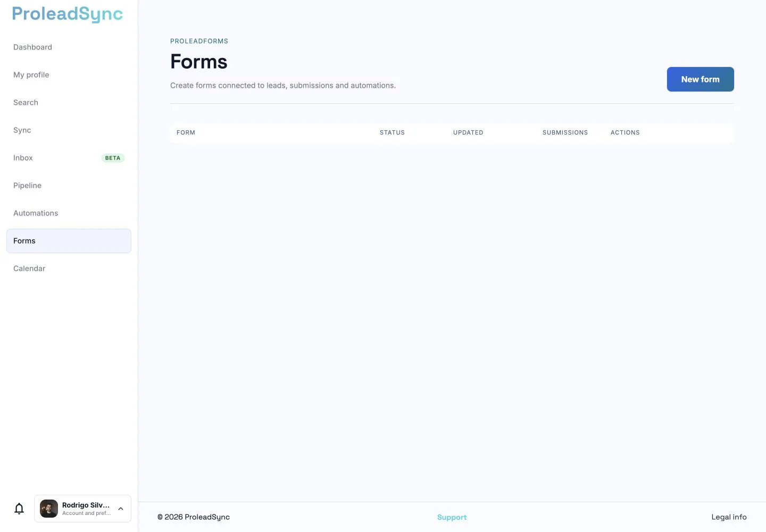This screenshot has width=766, height=532.
Task: Click the ACTIONS column header
Action: click(x=625, y=132)
